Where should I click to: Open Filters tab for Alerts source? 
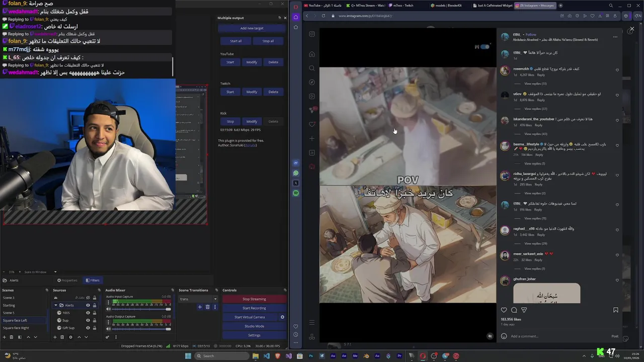(x=93, y=280)
